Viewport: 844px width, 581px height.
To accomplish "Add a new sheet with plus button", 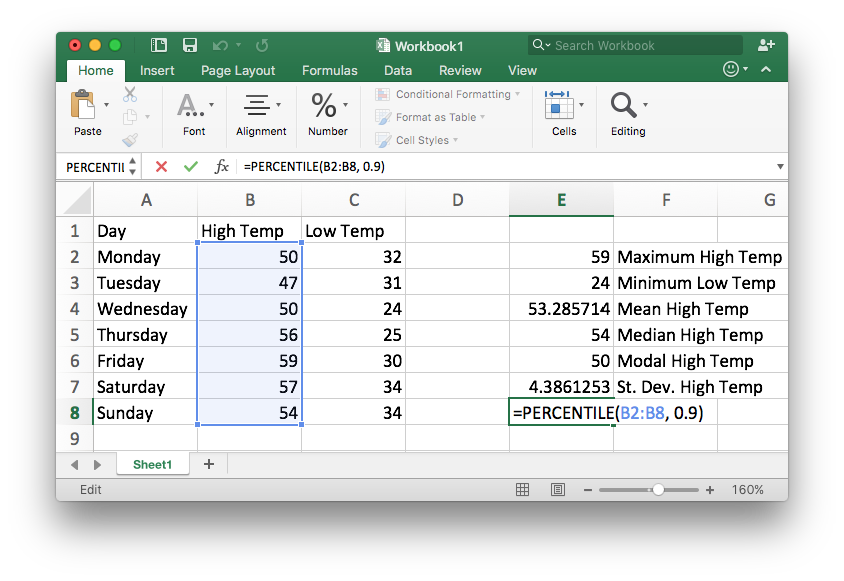I will coord(209,464).
